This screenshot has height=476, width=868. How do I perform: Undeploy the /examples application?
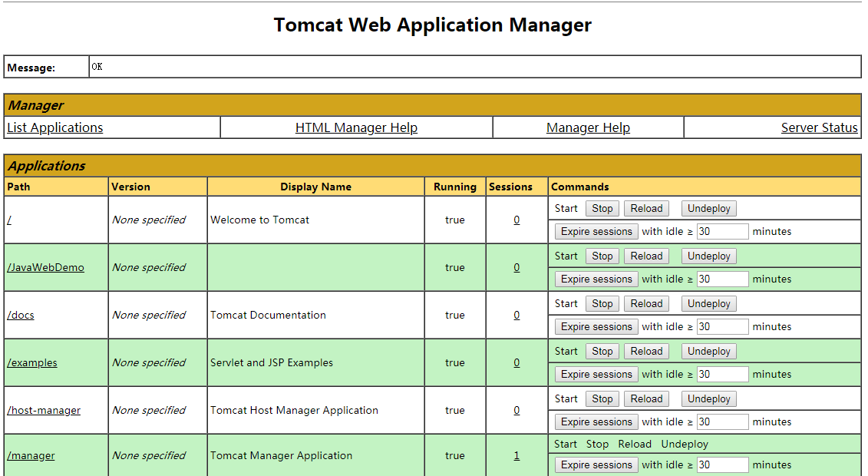[709, 352]
